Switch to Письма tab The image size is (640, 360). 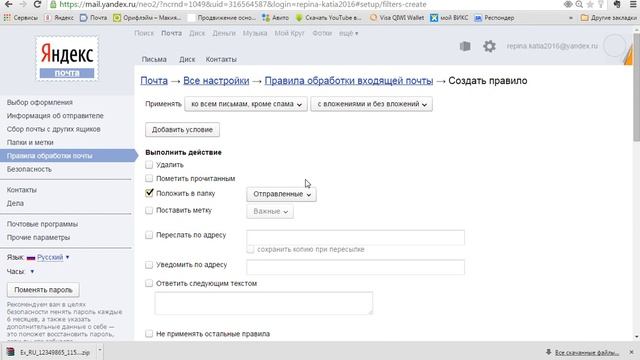tap(154, 59)
